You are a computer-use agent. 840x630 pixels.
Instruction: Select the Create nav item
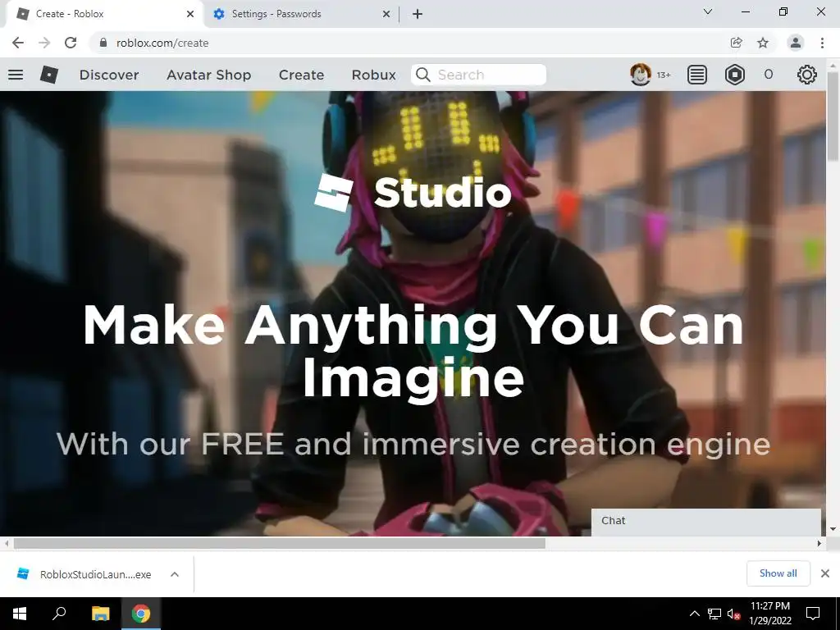(301, 75)
